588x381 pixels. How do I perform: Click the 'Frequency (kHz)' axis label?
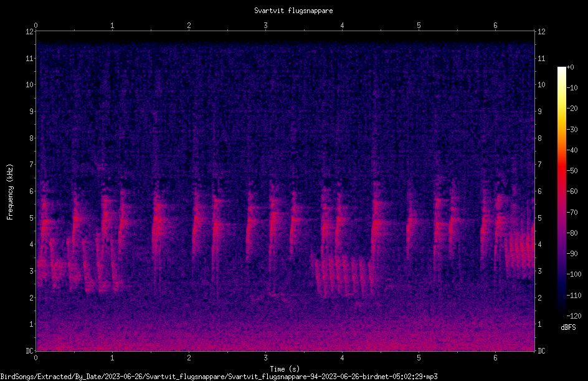pos(10,192)
